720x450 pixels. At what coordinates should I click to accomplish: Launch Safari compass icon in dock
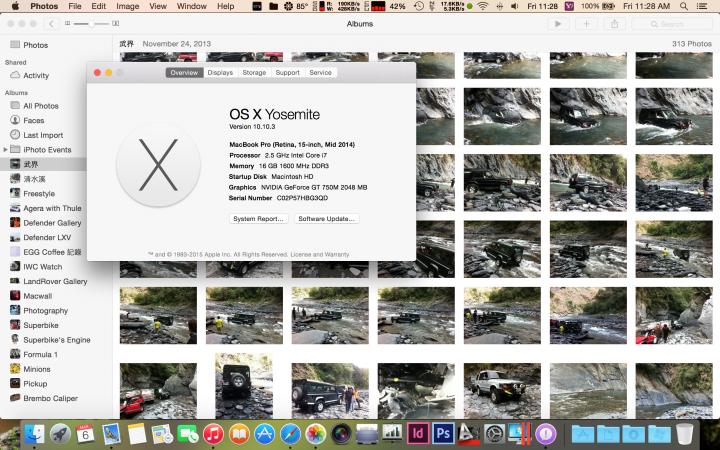[x=290, y=433]
